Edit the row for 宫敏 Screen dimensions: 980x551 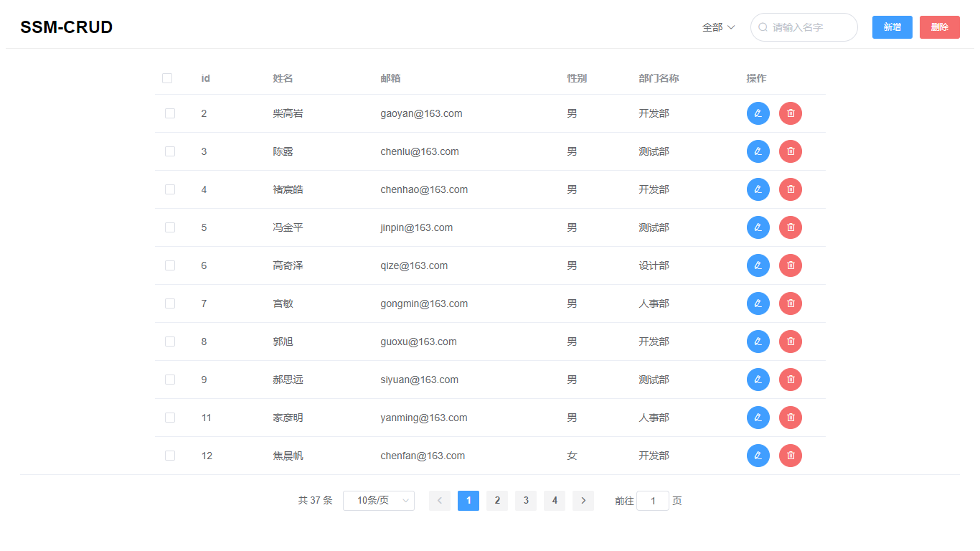758,303
